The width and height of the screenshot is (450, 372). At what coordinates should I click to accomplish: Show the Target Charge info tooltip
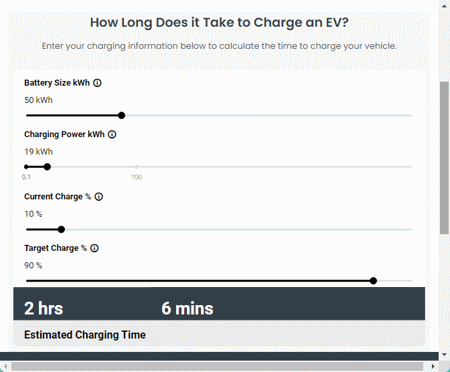94,248
